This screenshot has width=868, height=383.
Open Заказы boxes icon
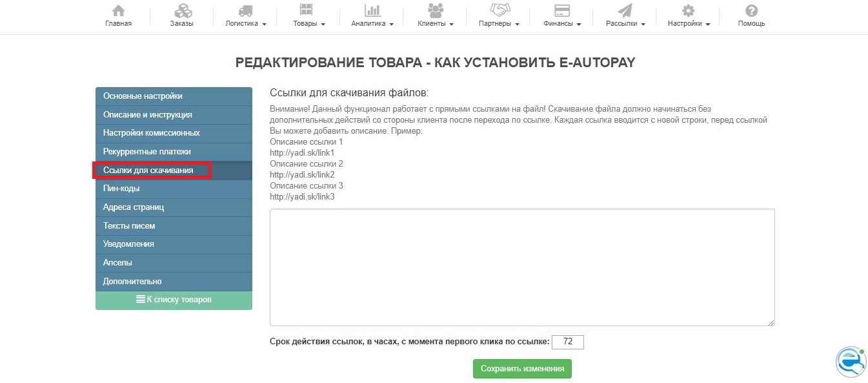[x=181, y=11]
